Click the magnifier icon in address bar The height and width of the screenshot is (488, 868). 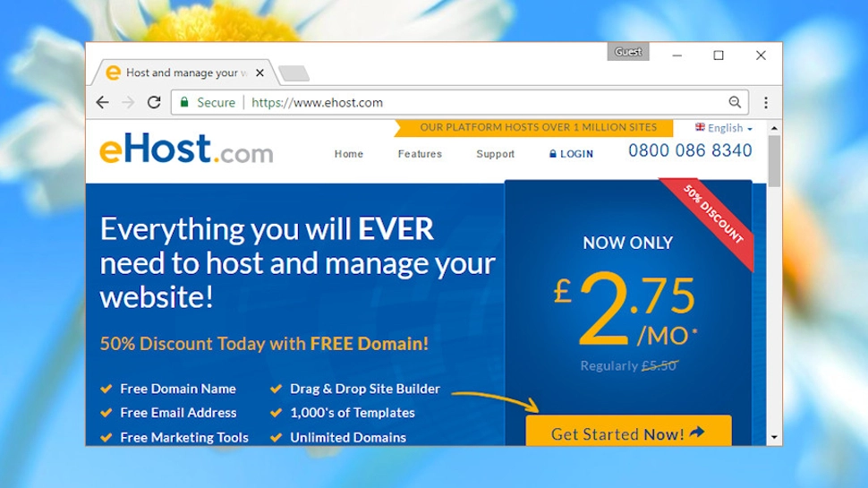[x=735, y=102]
